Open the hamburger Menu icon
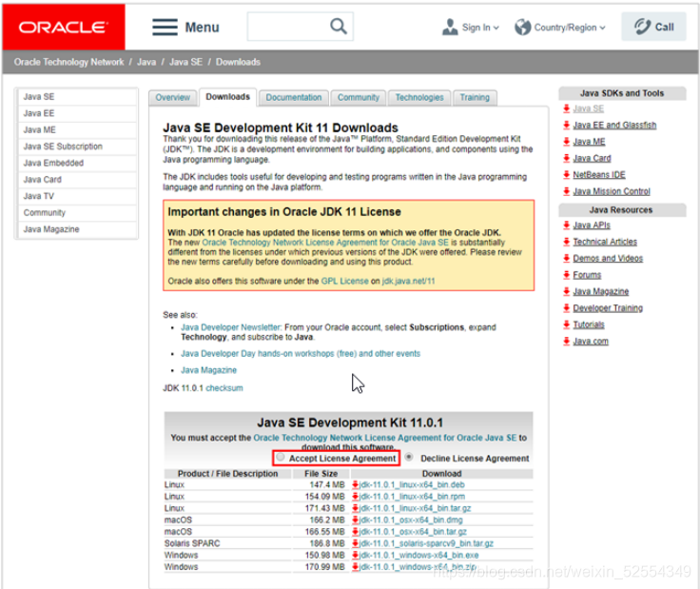700x589 pixels. pyautogui.click(x=165, y=28)
